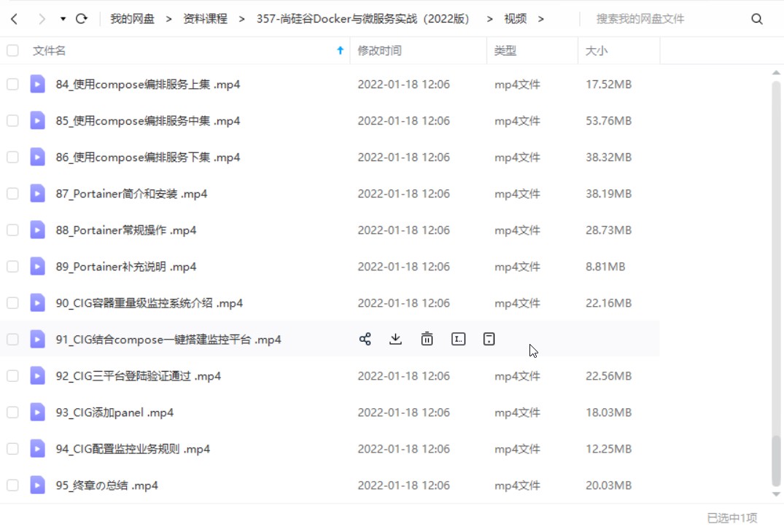
Task: Click the 53.76MB size value
Action: pyautogui.click(x=608, y=120)
